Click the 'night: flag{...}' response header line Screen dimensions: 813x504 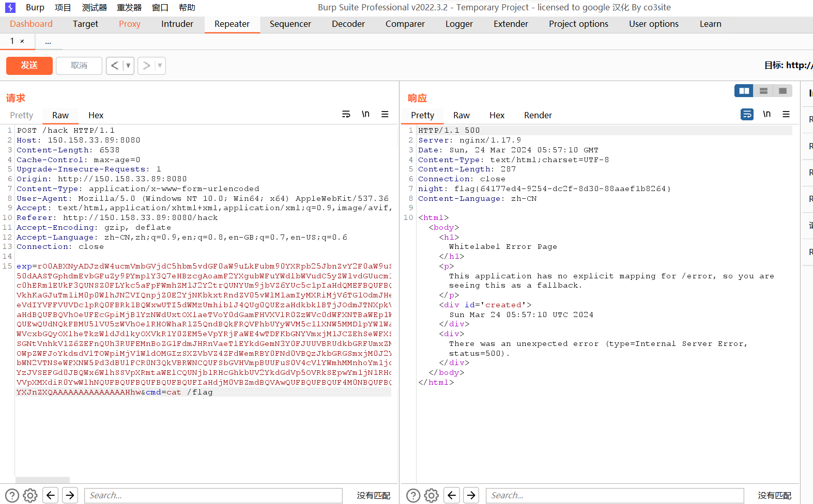[x=545, y=189]
